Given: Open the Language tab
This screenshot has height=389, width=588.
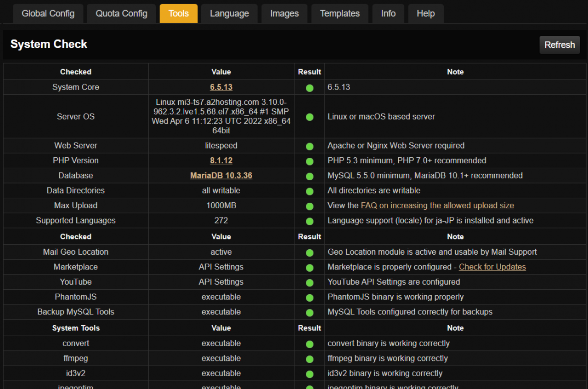Looking at the screenshot, I should [x=229, y=14].
